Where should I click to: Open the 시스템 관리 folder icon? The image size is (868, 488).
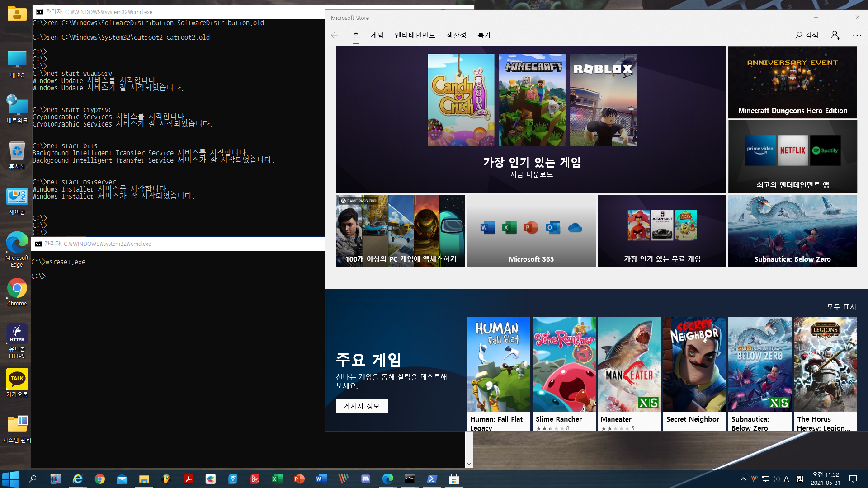point(17,429)
